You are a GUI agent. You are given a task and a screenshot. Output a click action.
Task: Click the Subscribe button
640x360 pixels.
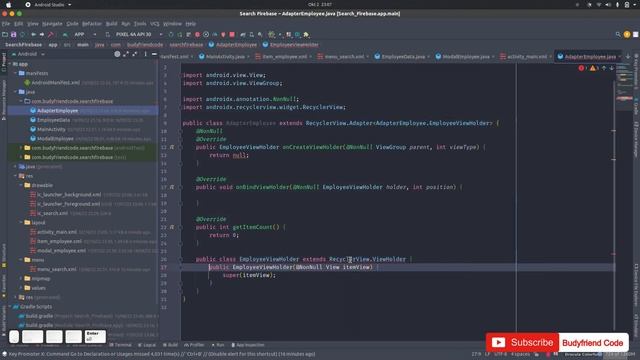click(522, 342)
